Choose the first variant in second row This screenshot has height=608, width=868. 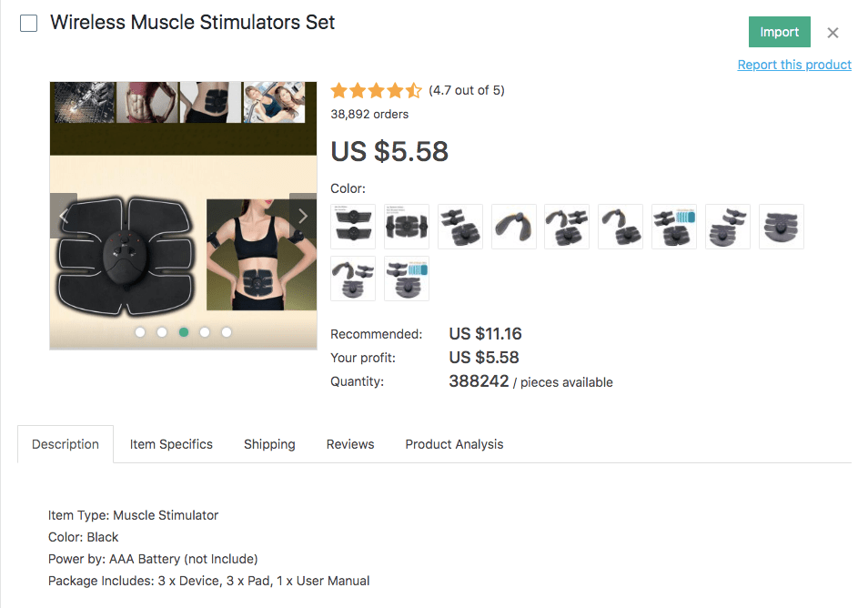pos(353,279)
